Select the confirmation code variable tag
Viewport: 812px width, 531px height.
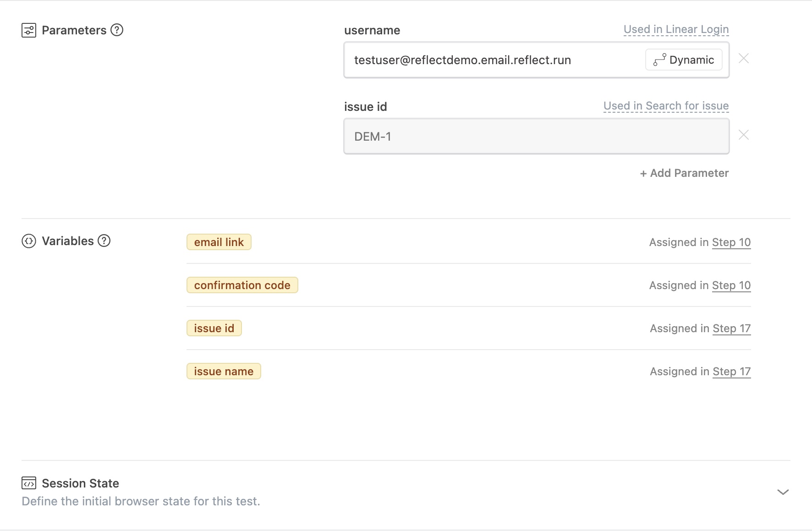242,285
